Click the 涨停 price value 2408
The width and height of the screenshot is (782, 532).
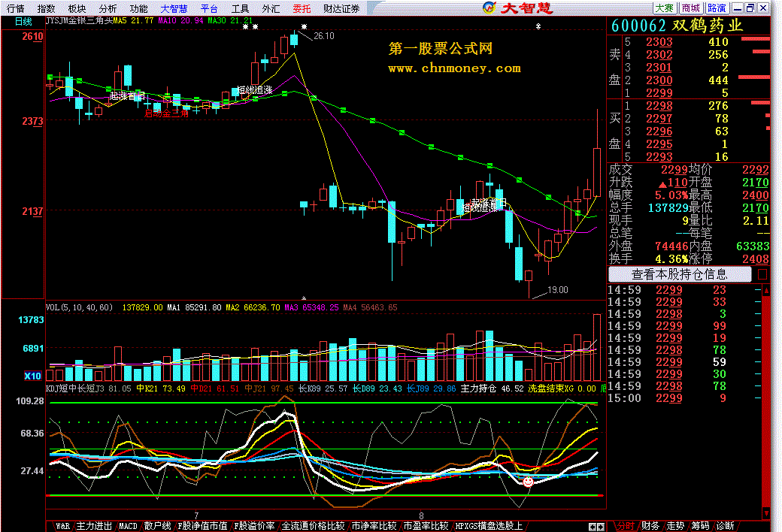pyautogui.click(x=756, y=258)
